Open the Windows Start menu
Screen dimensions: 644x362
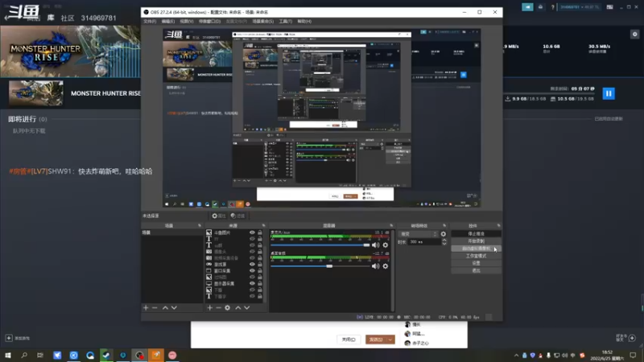[x=7, y=355]
